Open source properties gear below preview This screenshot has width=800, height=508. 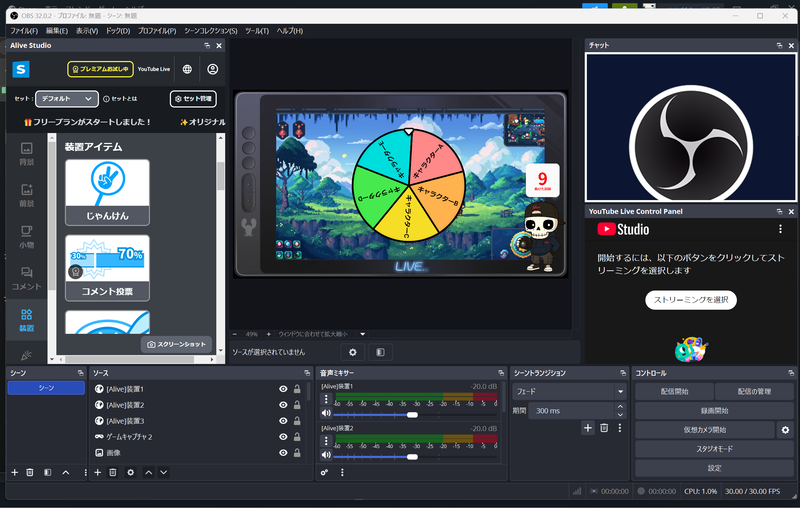click(x=353, y=352)
